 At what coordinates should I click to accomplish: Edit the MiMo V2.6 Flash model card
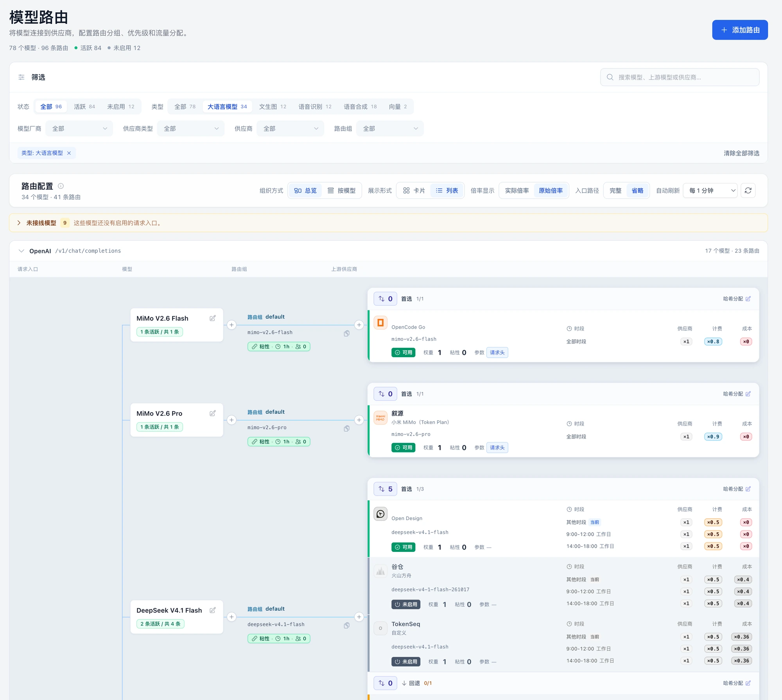click(213, 318)
